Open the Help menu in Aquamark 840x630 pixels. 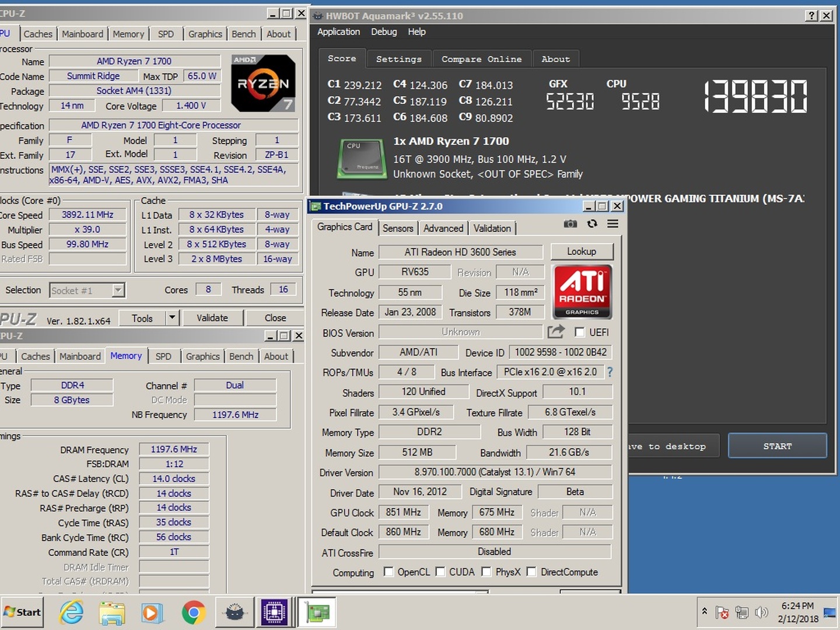point(416,32)
